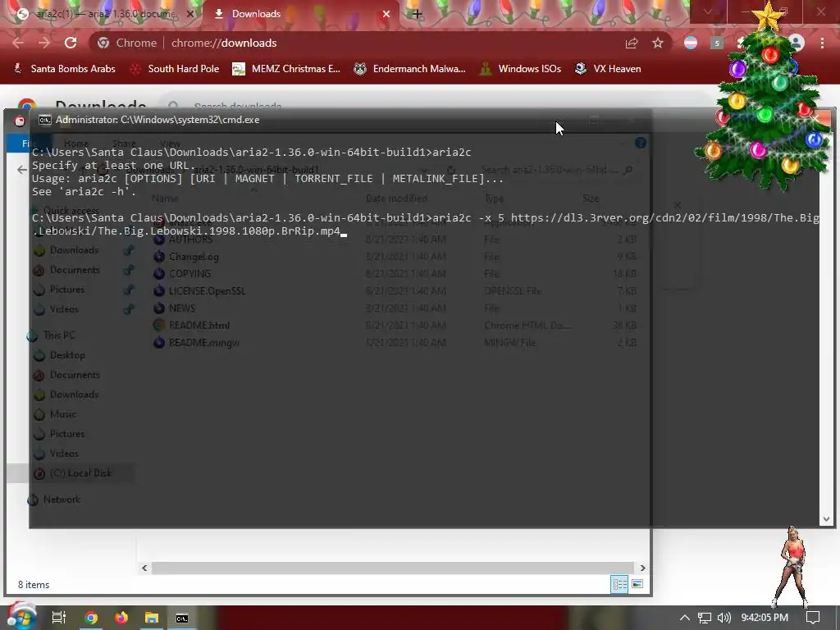Select the ChangeLog file in Explorer

pyautogui.click(x=194, y=257)
